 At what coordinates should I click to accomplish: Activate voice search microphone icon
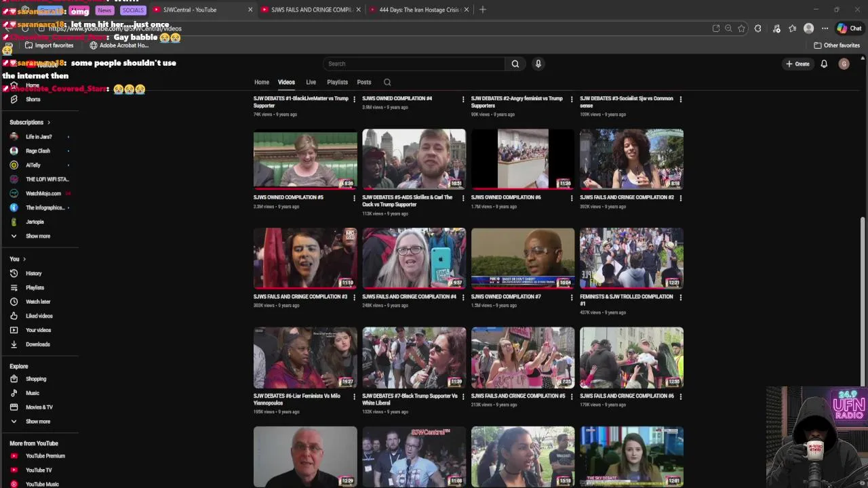pyautogui.click(x=538, y=64)
